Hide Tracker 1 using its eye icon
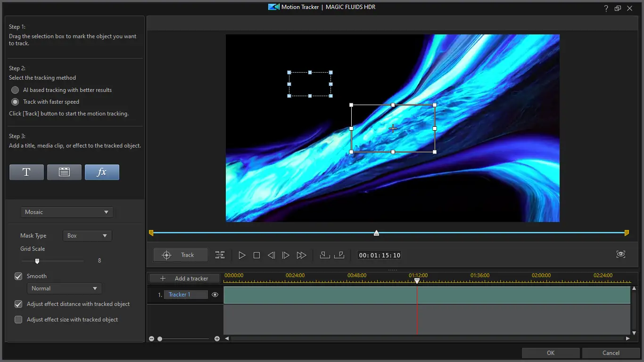The width and height of the screenshot is (644, 362). [215, 295]
